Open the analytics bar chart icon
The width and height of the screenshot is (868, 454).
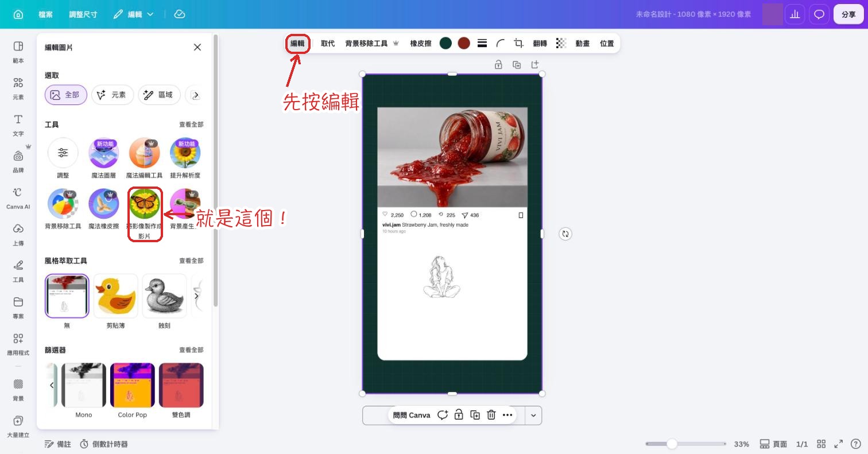pyautogui.click(x=795, y=14)
